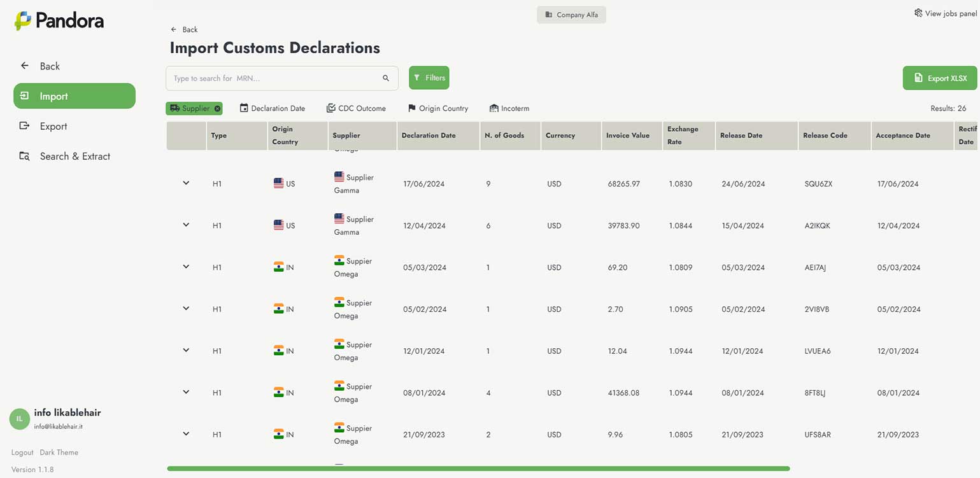Open the green Filters button
The image size is (980, 478).
pos(429,78)
